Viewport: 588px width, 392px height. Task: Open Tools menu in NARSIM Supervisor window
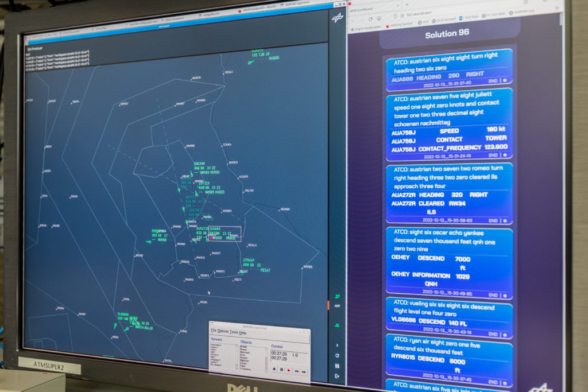pos(234,332)
